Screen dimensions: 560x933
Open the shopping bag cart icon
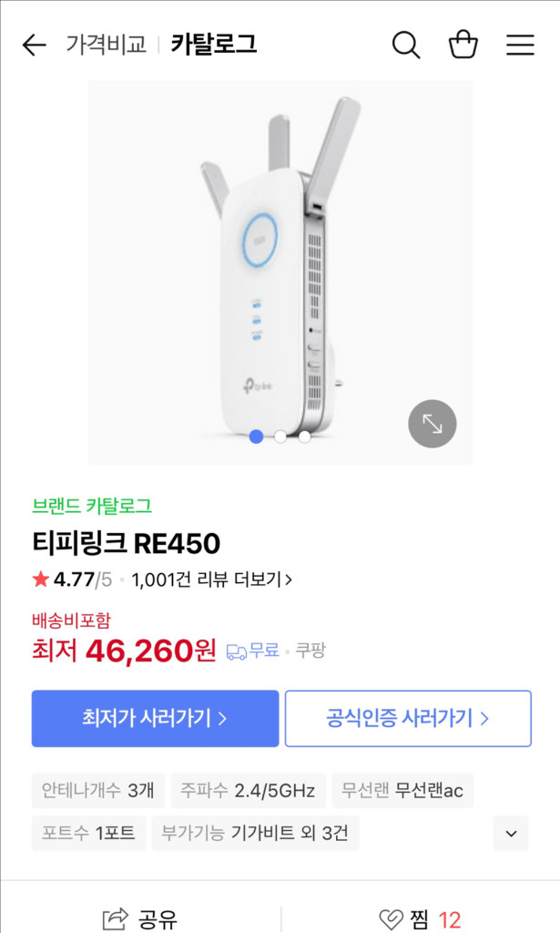point(463,44)
